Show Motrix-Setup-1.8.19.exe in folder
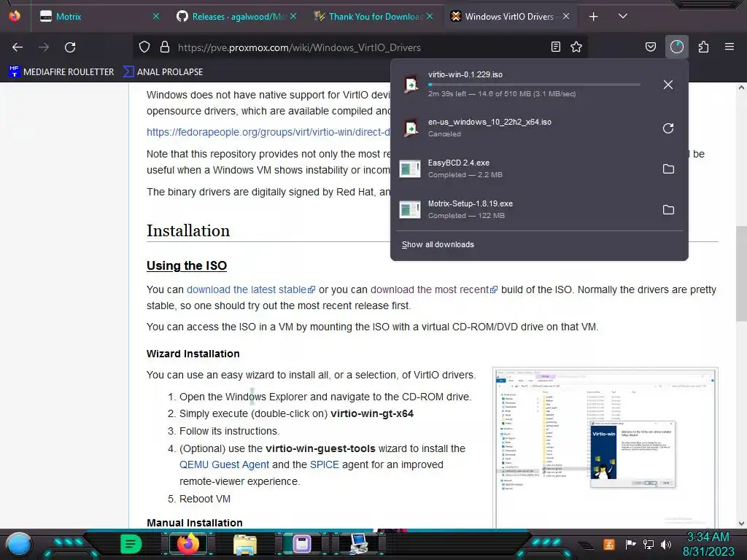 [668, 209]
